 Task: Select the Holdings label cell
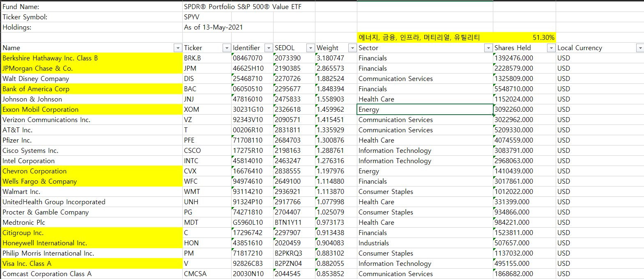(x=92, y=28)
